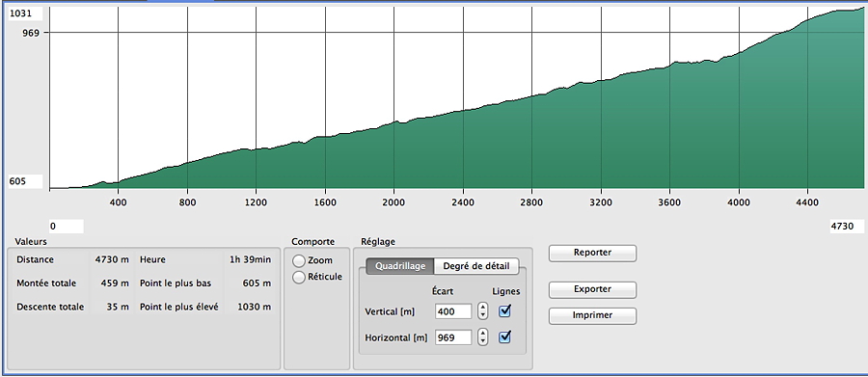The height and width of the screenshot is (377, 868).
Task: Click the 2000 axis label under the chart
Action: [393, 202]
